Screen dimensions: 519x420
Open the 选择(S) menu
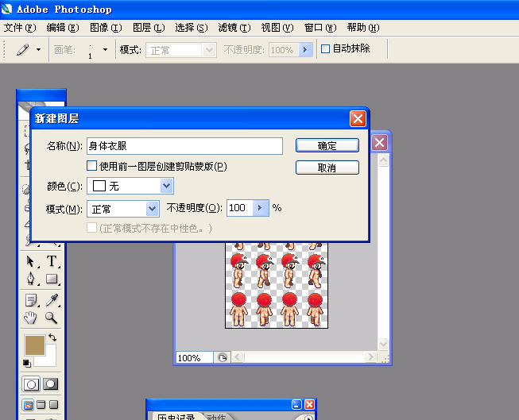(x=192, y=28)
